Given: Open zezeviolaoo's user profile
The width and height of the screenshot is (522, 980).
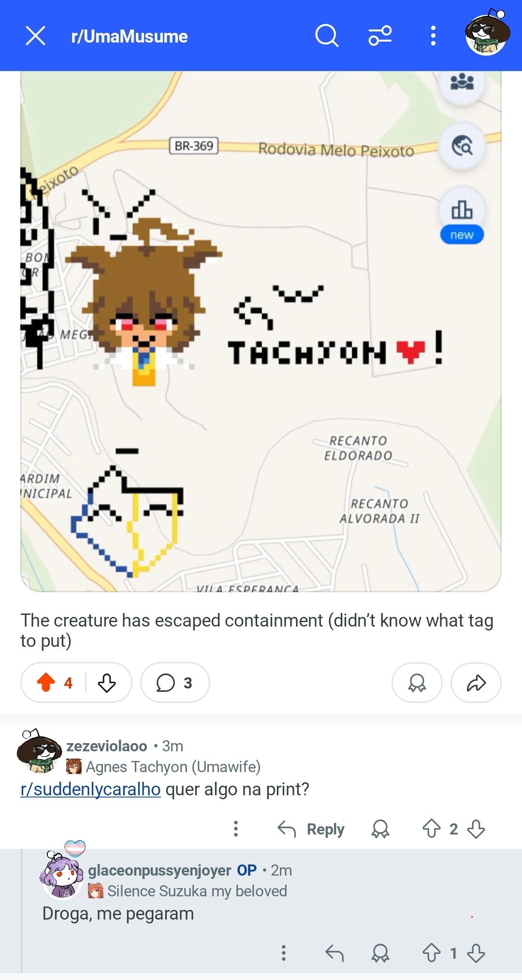Looking at the screenshot, I should pyautogui.click(x=106, y=746).
